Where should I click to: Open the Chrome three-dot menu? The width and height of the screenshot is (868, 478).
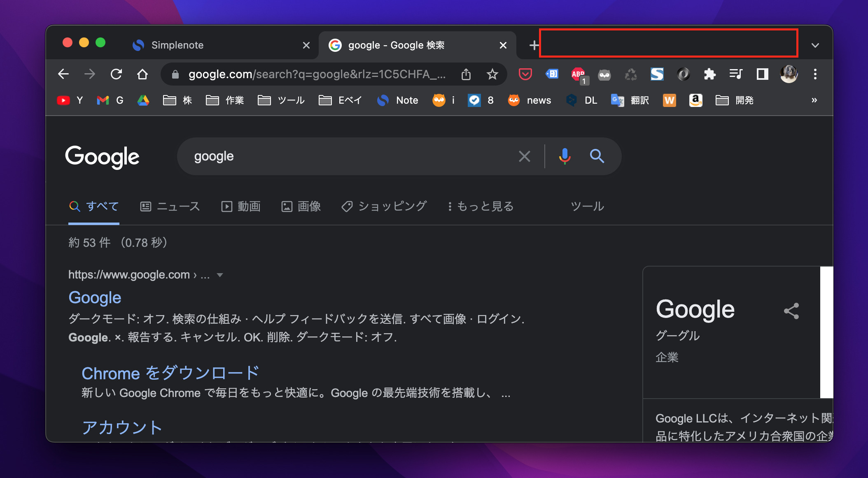815,74
